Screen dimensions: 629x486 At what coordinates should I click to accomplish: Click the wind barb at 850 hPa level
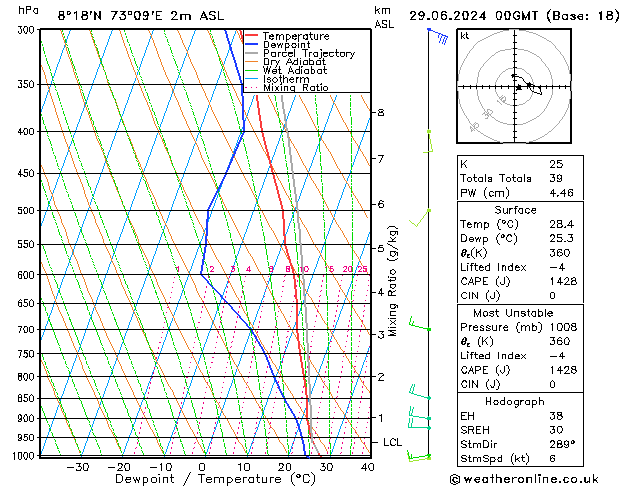coord(420,392)
